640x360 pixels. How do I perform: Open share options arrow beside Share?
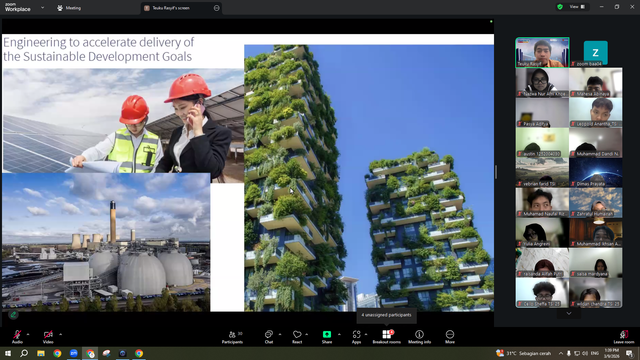point(339,334)
